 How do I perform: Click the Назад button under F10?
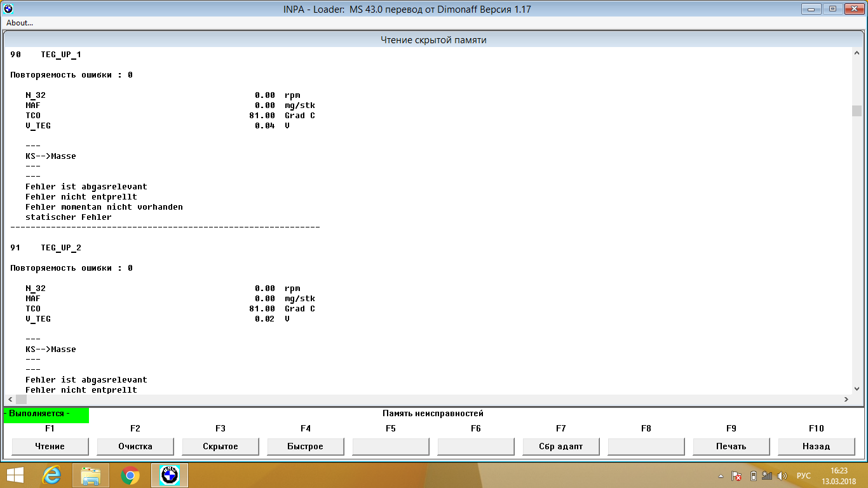click(x=816, y=447)
